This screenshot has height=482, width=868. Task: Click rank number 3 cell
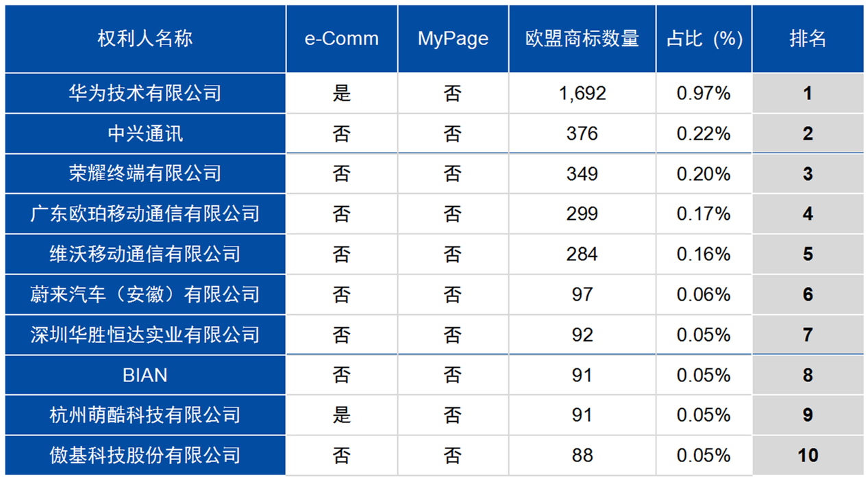tap(808, 174)
